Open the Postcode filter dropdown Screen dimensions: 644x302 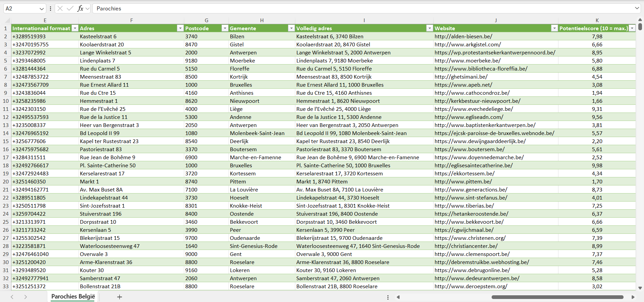pyautogui.click(x=225, y=28)
